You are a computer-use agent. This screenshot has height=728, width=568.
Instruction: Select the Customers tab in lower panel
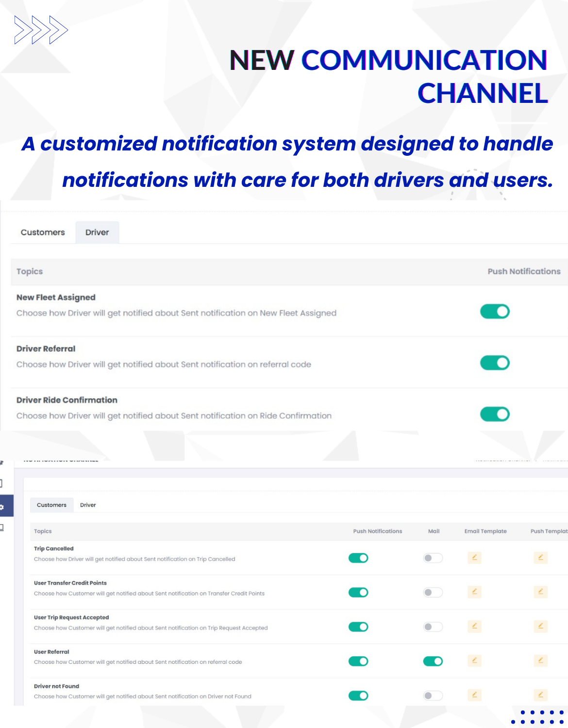pyautogui.click(x=51, y=505)
